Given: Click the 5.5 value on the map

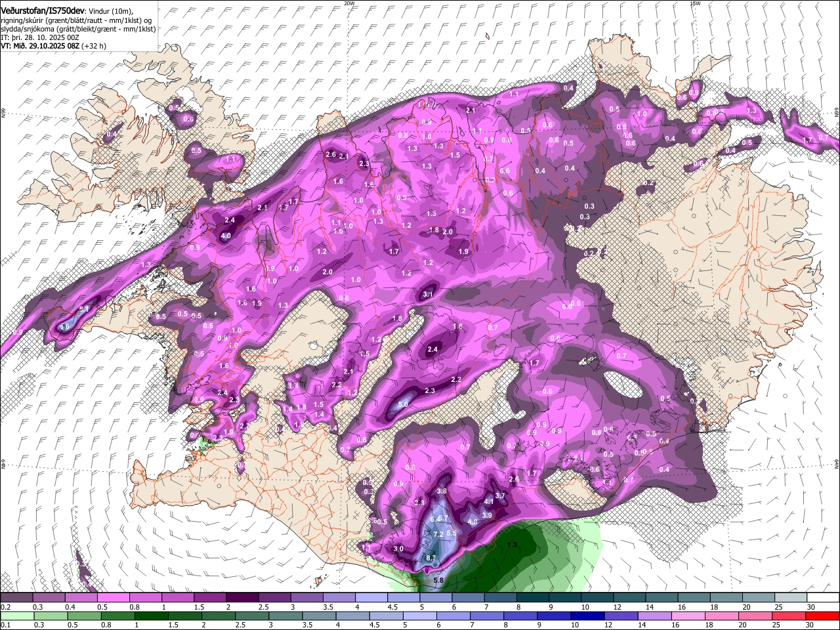Looking at the screenshot, I should point(451,533).
